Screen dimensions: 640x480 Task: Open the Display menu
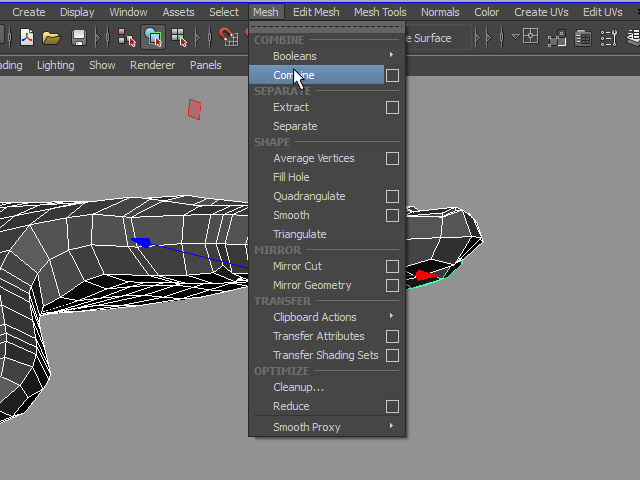(x=77, y=12)
